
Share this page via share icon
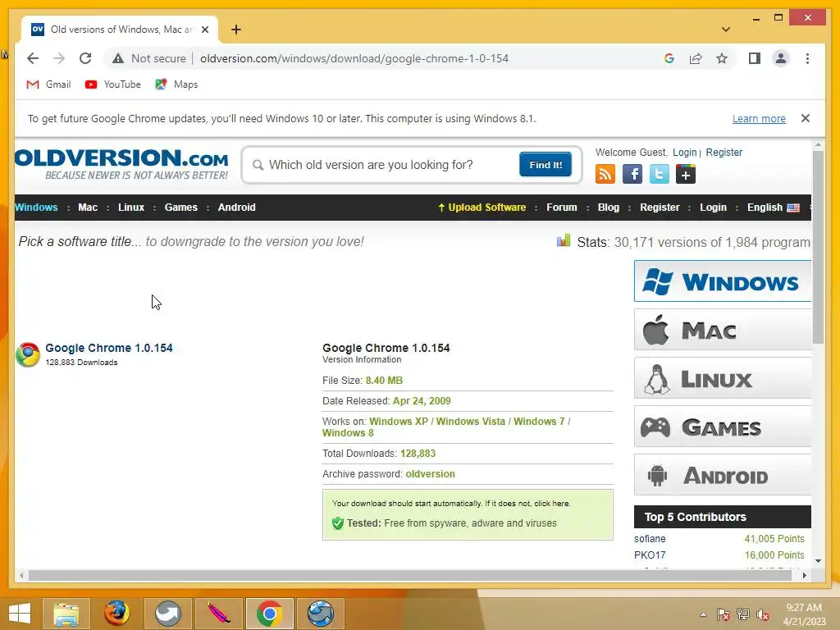pos(696,58)
